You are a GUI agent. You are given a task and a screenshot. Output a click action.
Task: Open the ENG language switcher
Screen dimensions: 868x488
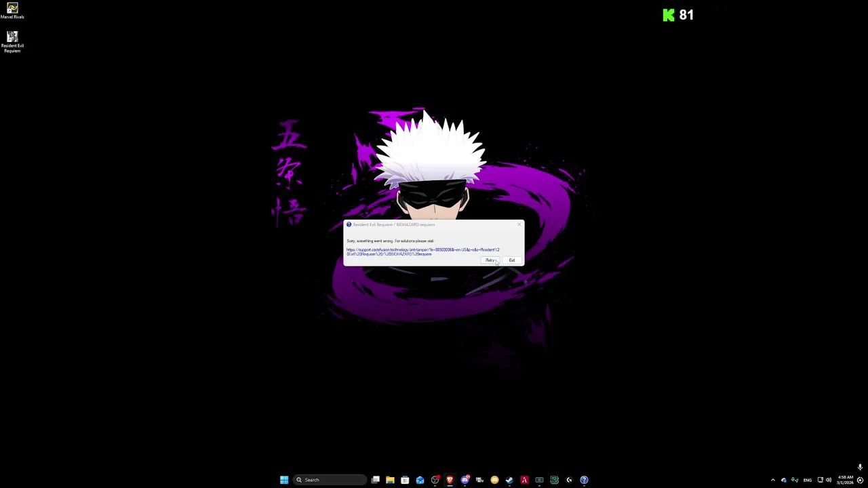(x=808, y=480)
